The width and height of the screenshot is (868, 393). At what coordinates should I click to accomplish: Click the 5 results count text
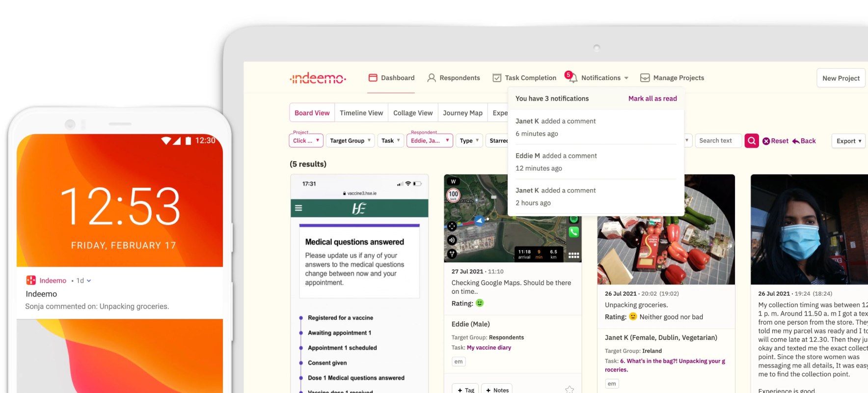(308, 164)
